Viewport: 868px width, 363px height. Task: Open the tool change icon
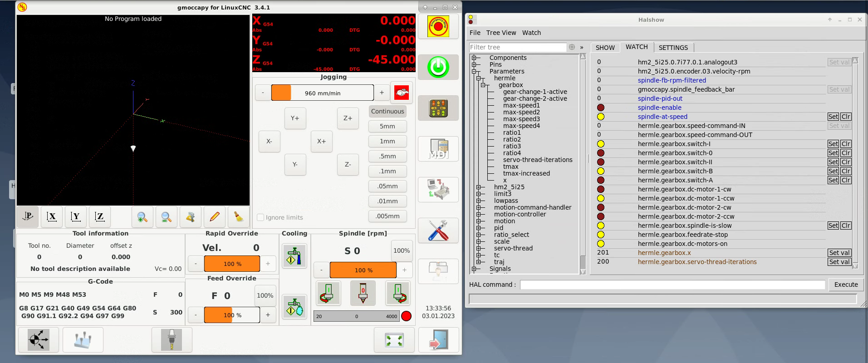(172, 340)
